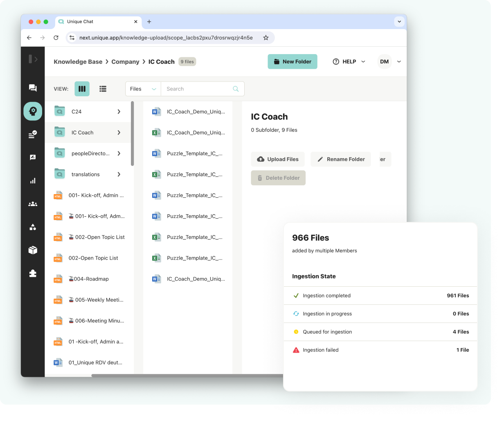
Task: Open the analytics bar chart icon
Action: (33, 181)
